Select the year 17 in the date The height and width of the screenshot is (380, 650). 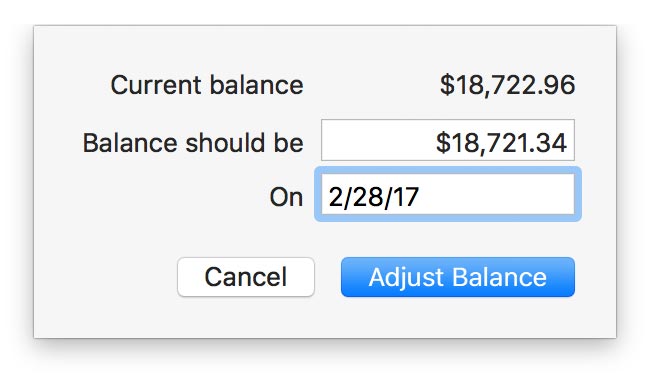pos(406,197)
